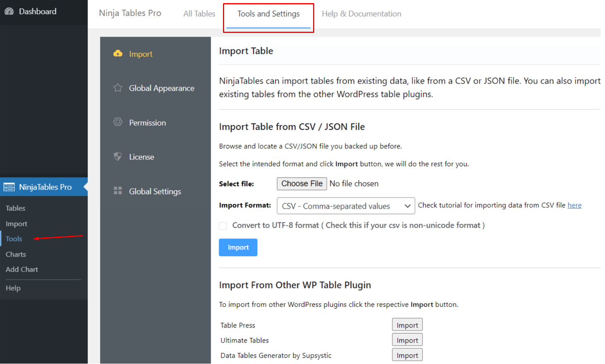Image resolution: width=605 pixels, height=364 pixels.
Task: Click the Dashboard gauge icon
Action: [9, 11]
